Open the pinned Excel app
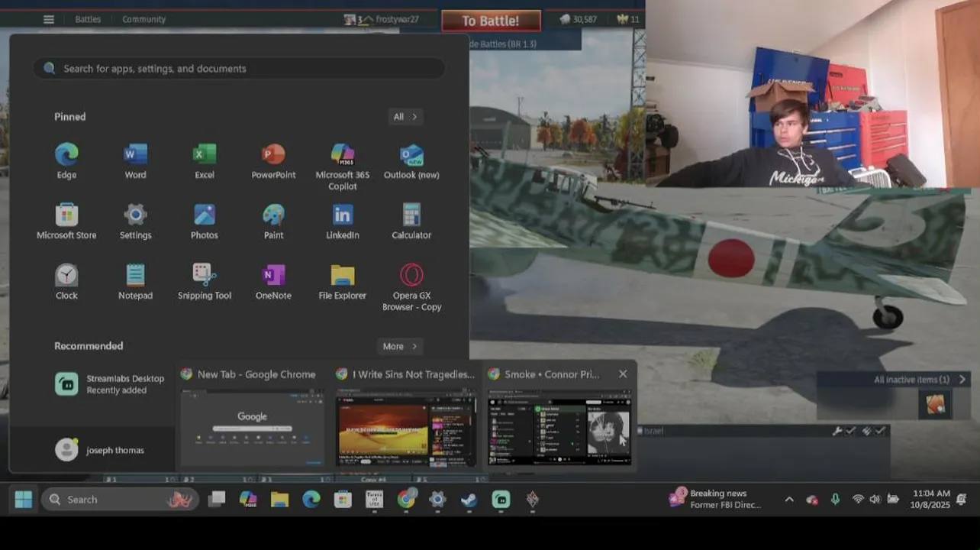The width and height of the screenshot is (980, 550). pos(205,161)
